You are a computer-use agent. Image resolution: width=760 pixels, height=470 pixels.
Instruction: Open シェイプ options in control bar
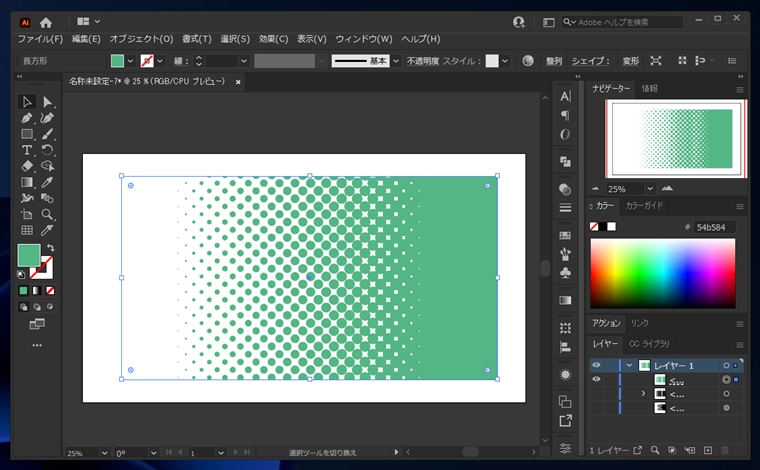pyautogui.click(x=590, y=61)
